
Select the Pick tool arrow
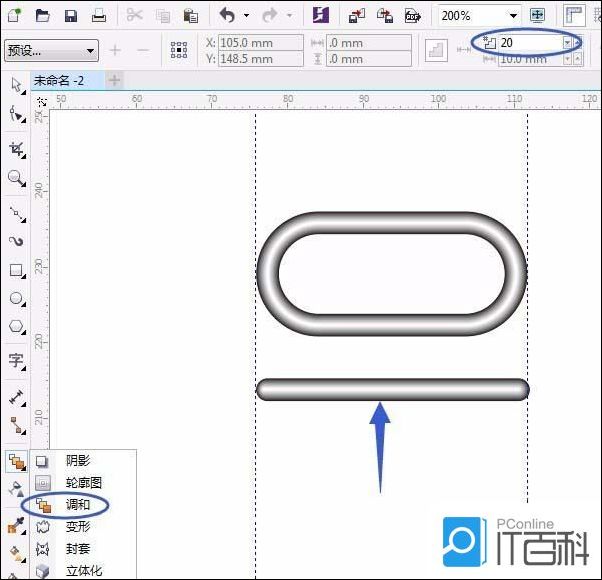[16, 86]
